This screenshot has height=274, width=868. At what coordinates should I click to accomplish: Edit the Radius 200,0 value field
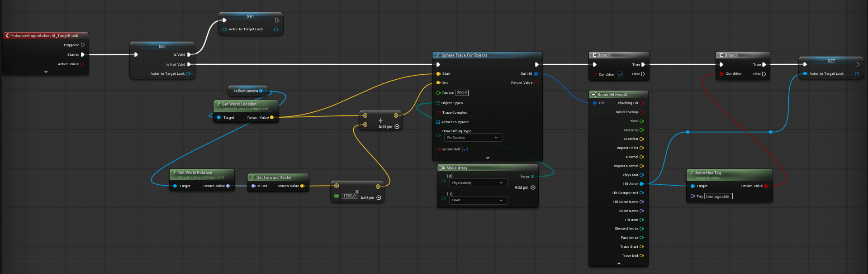pos(462,93)
